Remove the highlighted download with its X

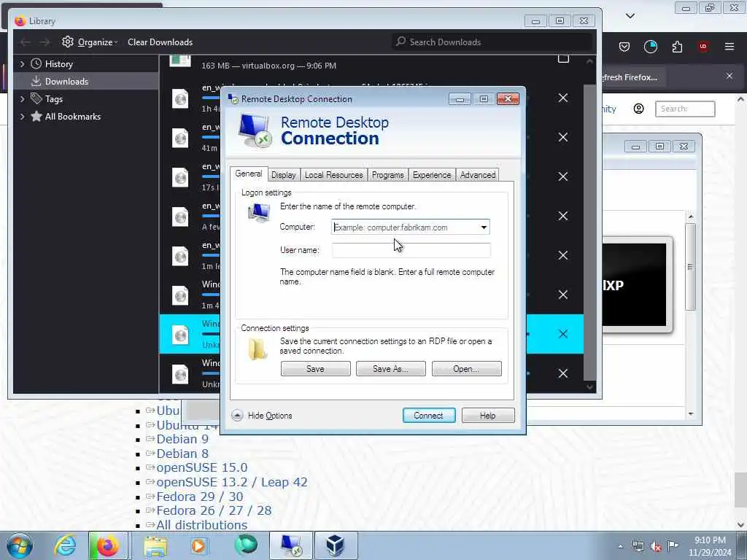pos(563,334)
